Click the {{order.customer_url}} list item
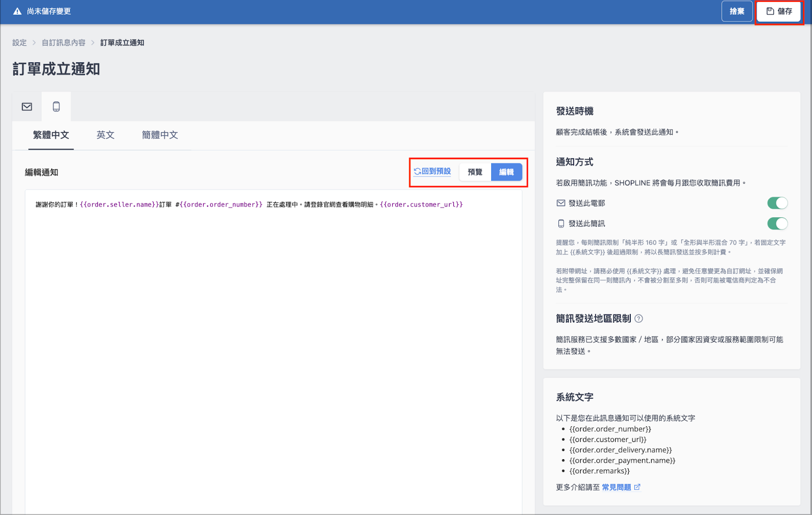This screenshot has width=812, height=515. [608, 439]
